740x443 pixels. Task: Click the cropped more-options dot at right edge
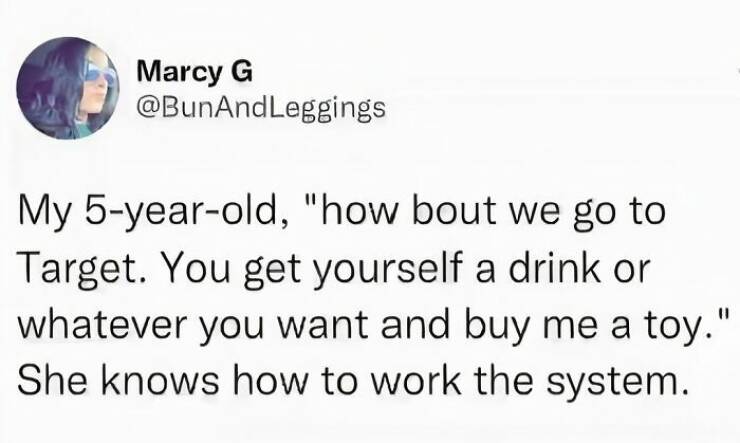click(x=738, y=70)
